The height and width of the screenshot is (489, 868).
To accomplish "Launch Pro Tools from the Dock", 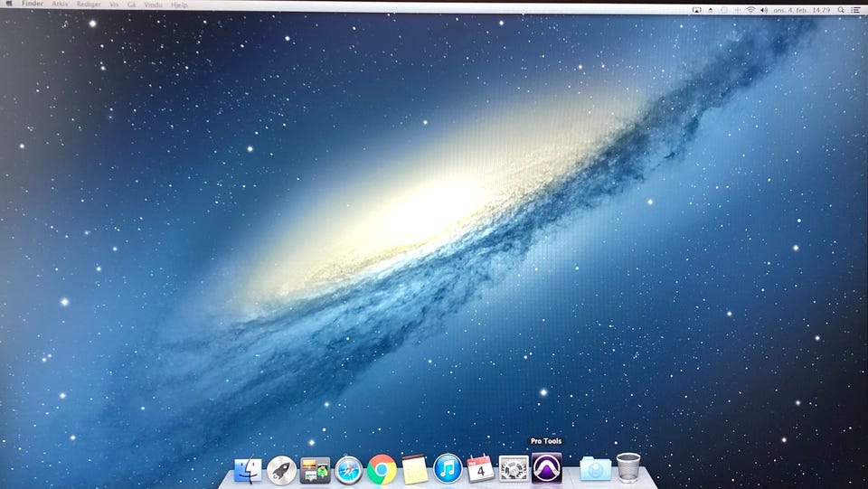I will coord(547,468).
